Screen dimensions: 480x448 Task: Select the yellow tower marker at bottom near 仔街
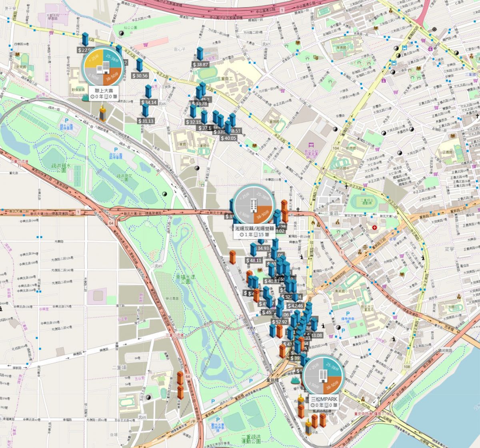pos(308,427)
